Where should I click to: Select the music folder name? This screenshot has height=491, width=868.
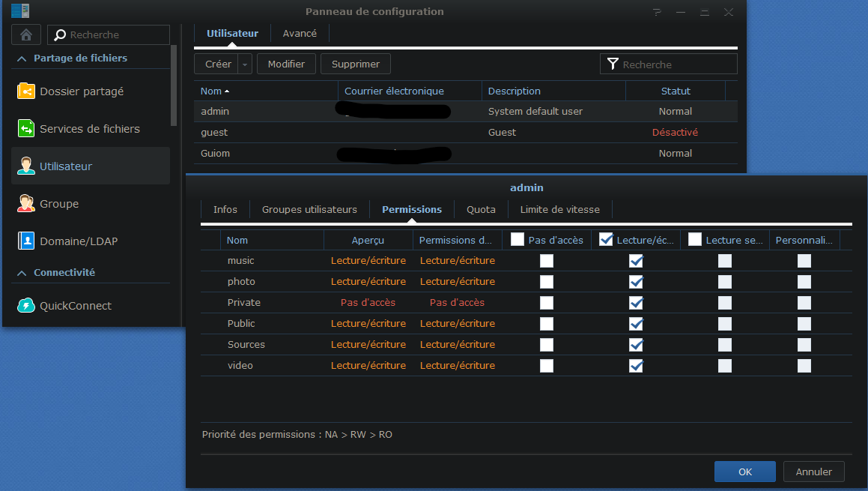point(241,260)
